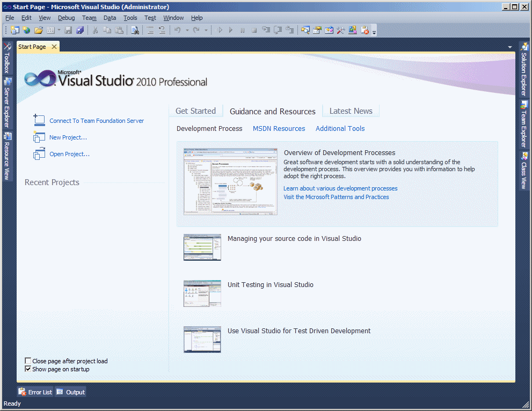Open the Test menu
This screenshot has width=532, height=411.
tap(150, 18)
